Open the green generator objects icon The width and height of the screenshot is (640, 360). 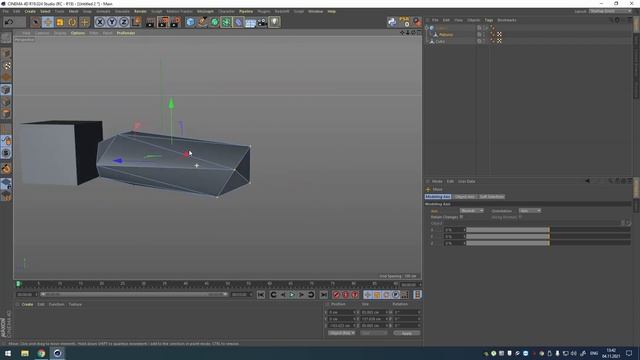point(215,22)
